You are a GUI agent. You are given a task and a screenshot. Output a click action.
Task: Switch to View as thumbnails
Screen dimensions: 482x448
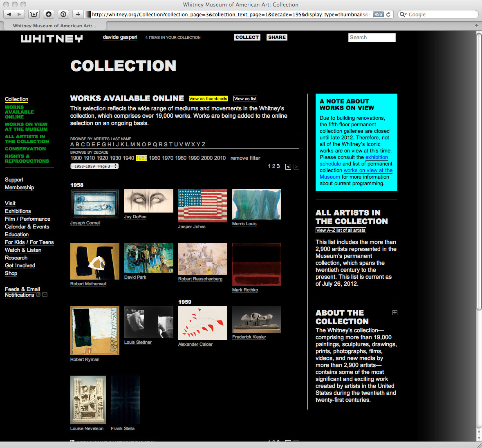point(208,99)
